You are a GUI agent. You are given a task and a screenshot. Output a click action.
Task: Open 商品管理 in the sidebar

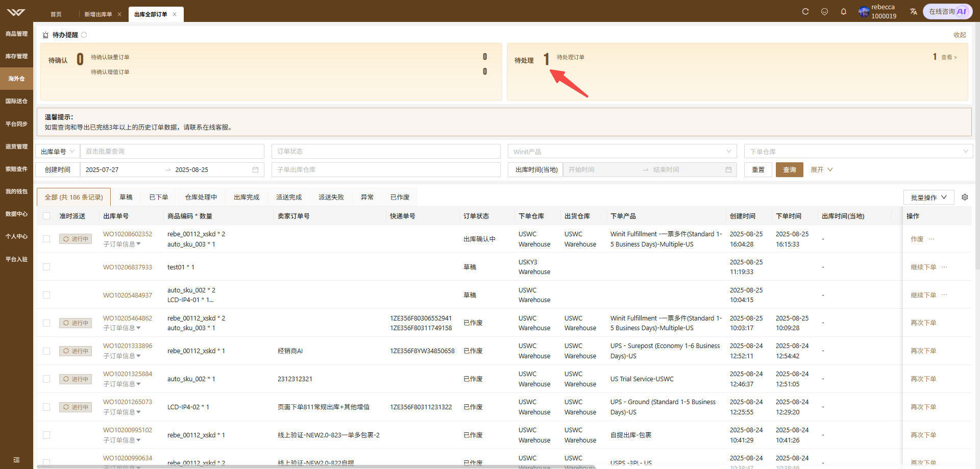16,34
